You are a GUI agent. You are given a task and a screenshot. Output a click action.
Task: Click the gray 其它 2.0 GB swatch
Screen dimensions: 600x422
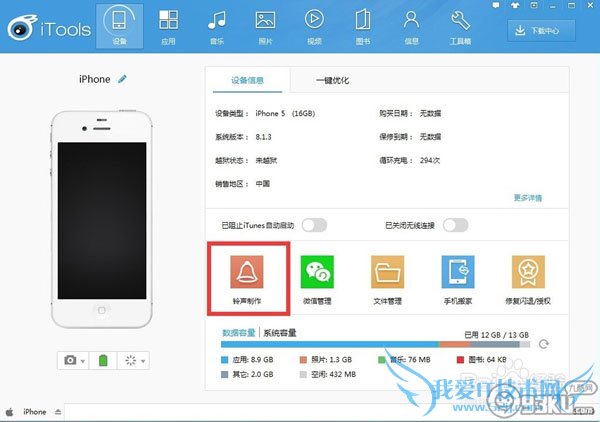[x=225, y=375]
